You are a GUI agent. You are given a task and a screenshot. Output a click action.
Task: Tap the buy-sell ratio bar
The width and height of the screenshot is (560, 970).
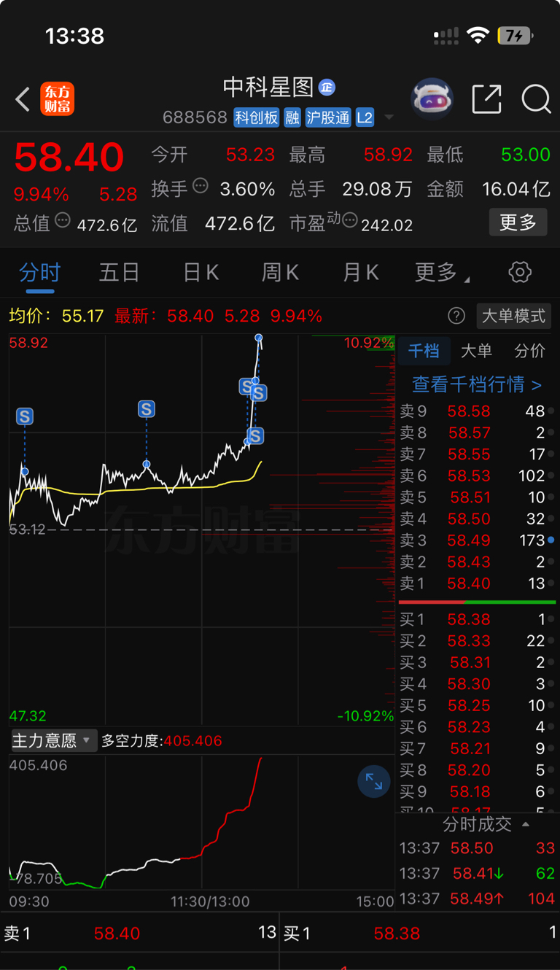[x=477, y=602]
